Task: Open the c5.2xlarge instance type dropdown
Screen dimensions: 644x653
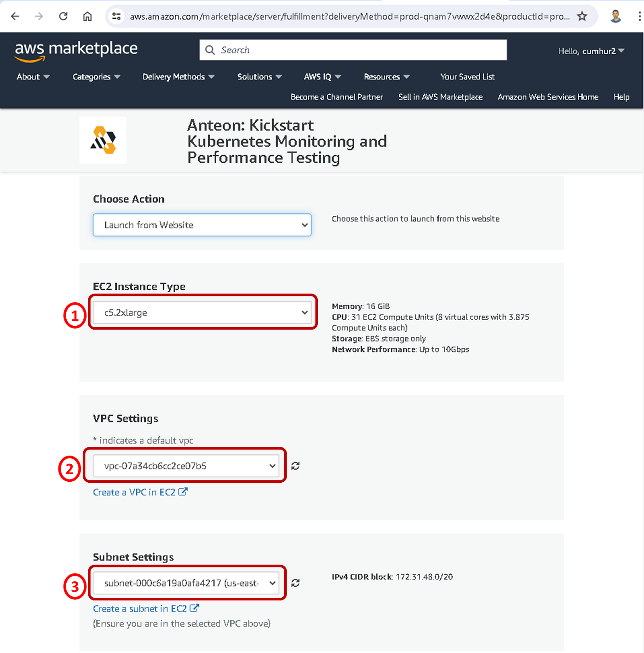Action: point(202,312)
